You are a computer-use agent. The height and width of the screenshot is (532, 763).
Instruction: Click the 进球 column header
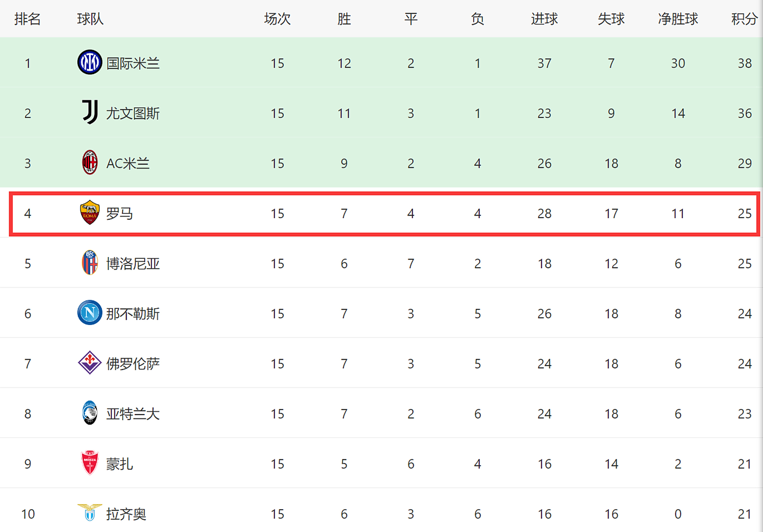544,19
